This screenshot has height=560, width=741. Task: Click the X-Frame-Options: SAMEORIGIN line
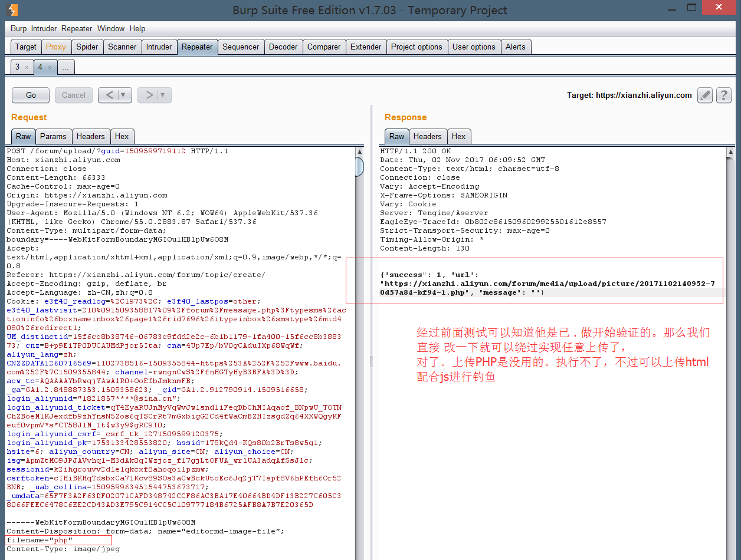[444, 195]
